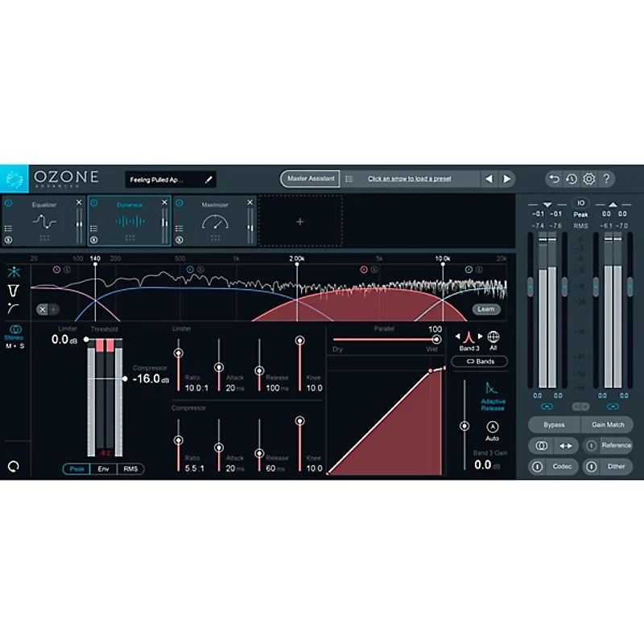This screenshot has width=644, height=644.
Task: Click the Band 3 left arrow
Action: (458, 336)
